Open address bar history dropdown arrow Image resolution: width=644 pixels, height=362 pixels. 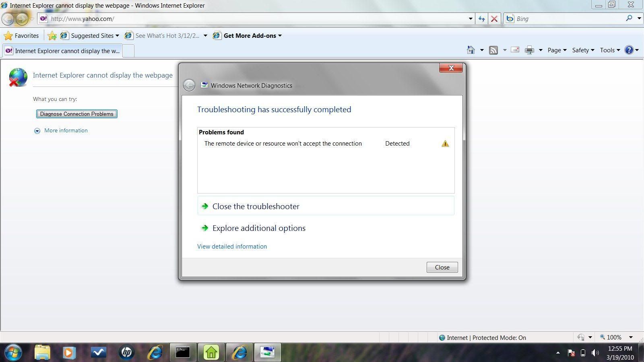471,19
